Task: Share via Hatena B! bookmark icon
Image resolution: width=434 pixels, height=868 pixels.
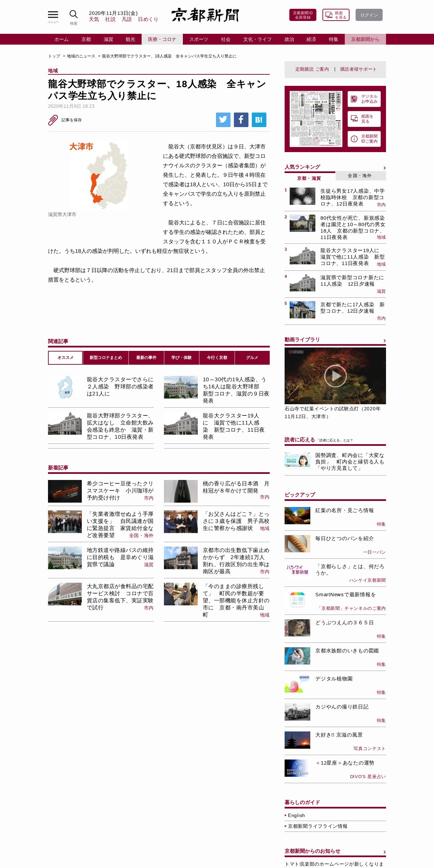Action: [259, 120]
